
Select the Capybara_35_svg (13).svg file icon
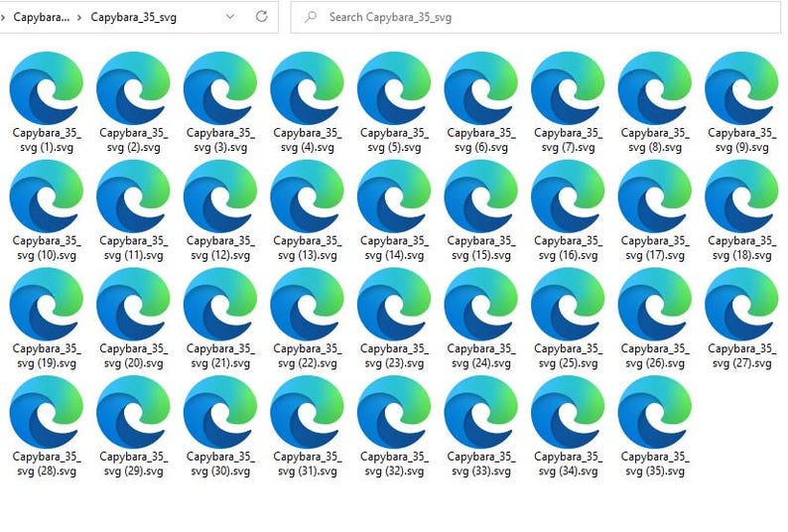pyautogui.click(x=307, y=197)
